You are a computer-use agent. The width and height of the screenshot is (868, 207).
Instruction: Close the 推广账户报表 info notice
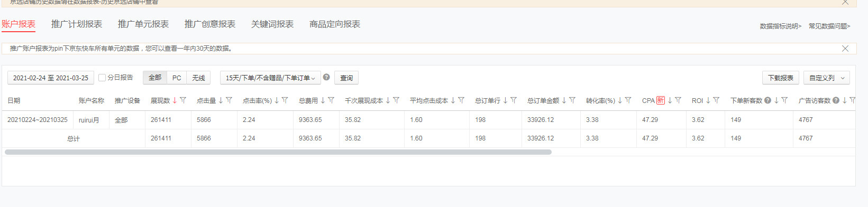click(845, 49)
